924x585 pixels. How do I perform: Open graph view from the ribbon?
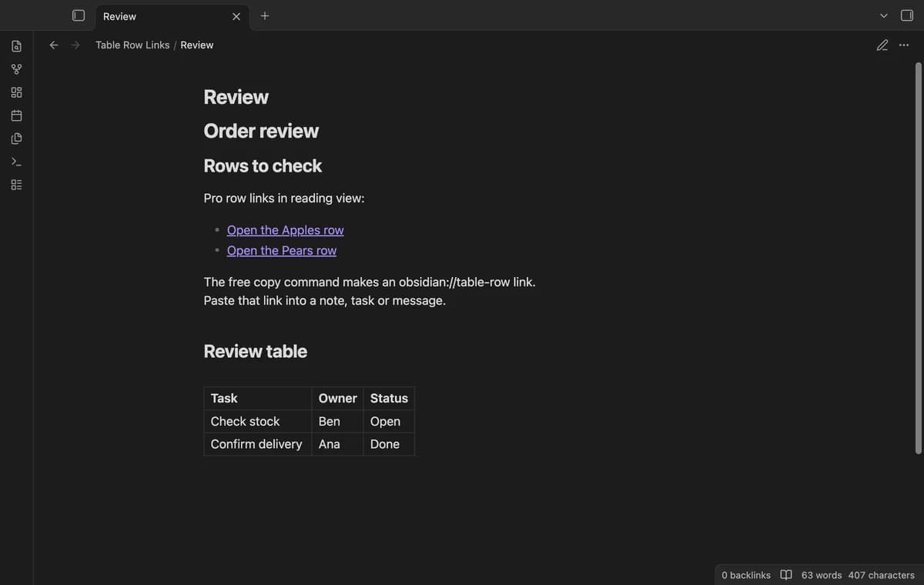[16, 69]
